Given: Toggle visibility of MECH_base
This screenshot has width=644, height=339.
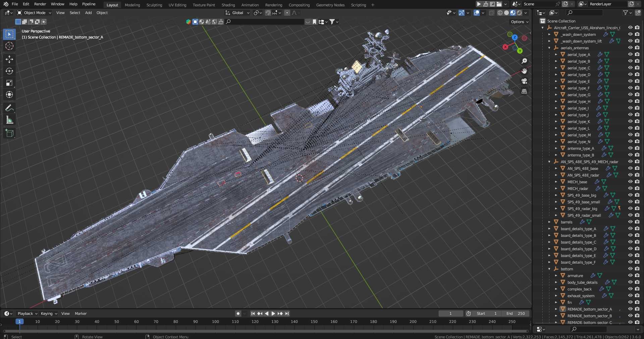Looking at the screenshot, I should 630,182.
